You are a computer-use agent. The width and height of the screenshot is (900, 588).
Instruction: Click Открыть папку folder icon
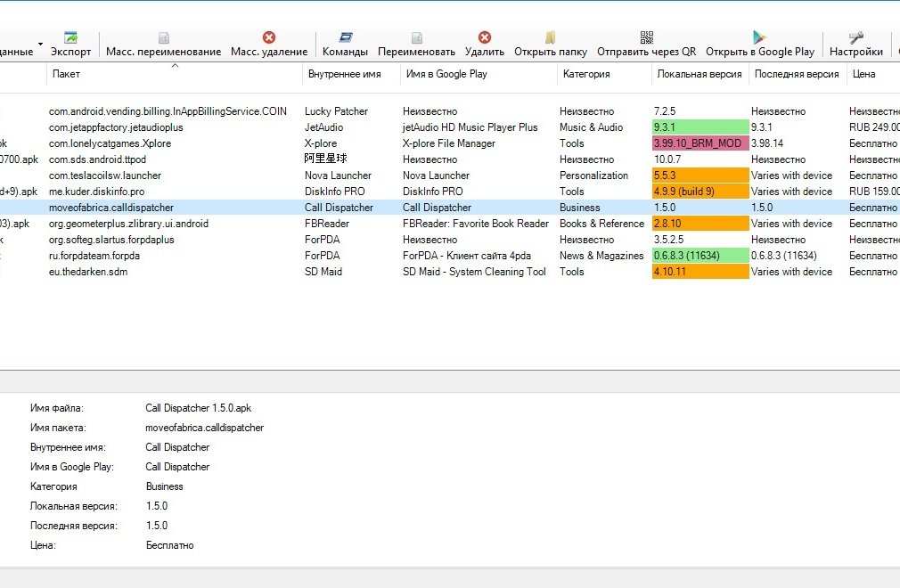551,37
